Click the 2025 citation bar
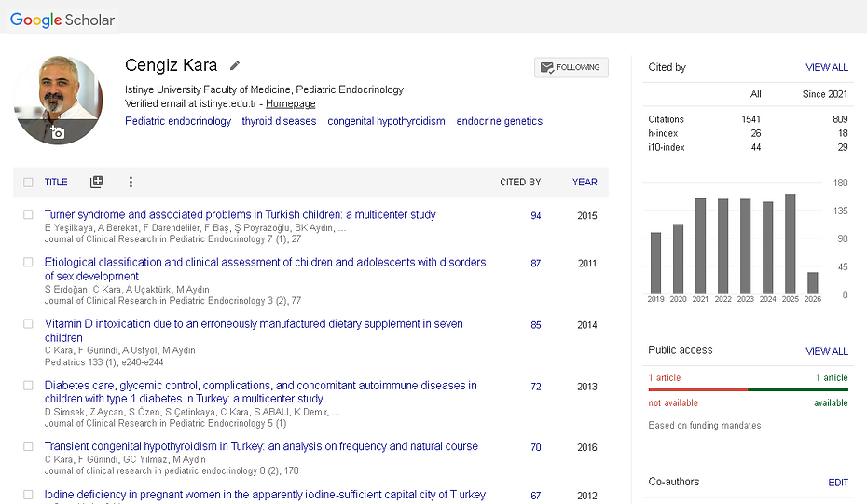The width and height of the screenshot is (867, 504). [791, 244]
